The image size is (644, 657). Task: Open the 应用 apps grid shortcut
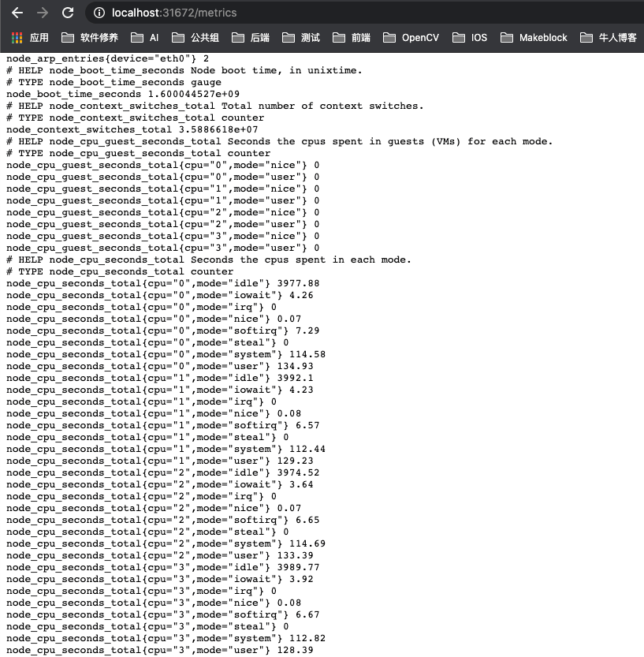pos(30,38)
